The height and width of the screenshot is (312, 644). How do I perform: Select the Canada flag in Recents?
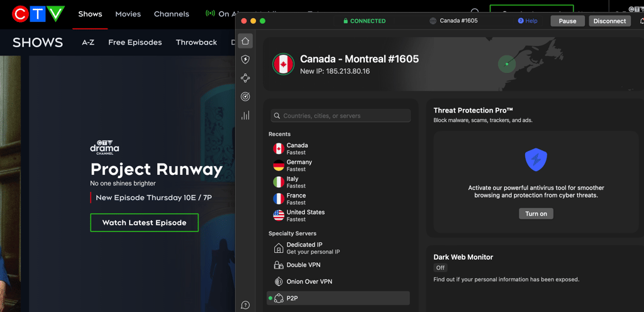pyautogui.click(x=279, y=148)
